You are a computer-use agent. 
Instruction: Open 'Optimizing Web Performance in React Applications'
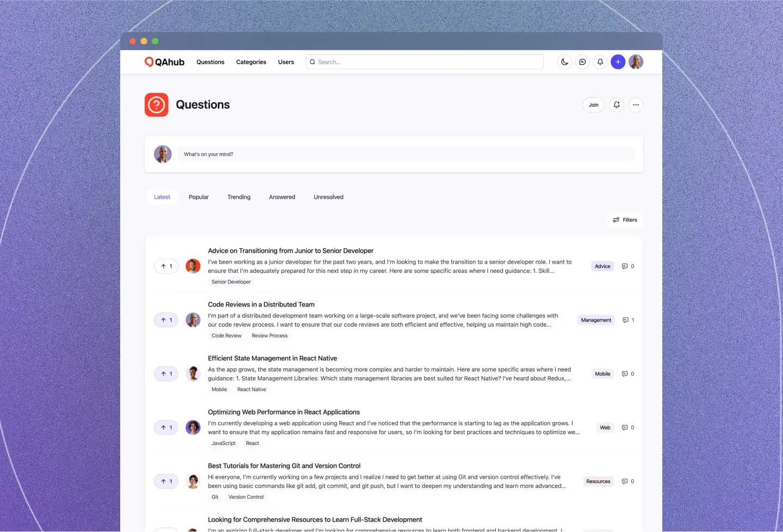coord(284,412)
